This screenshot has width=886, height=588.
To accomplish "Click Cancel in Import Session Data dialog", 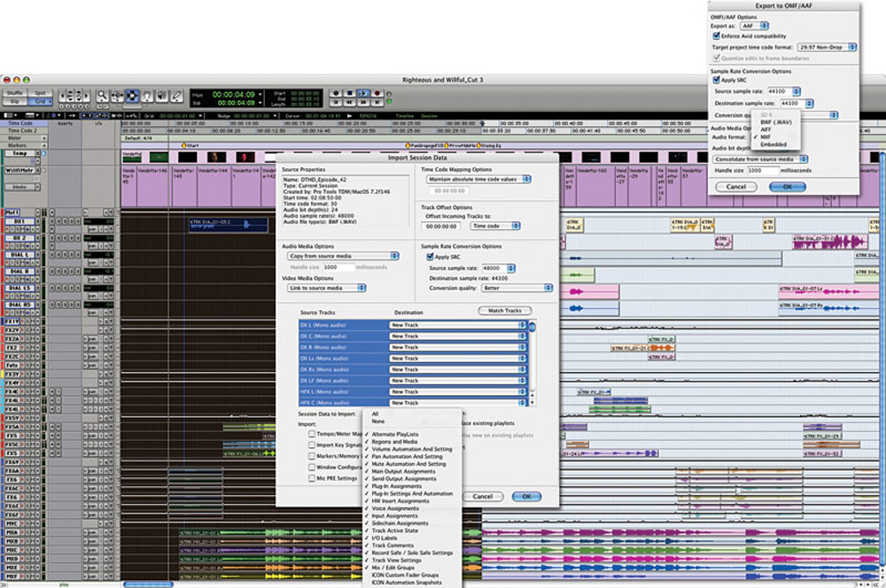I will [x=483, y=497].
